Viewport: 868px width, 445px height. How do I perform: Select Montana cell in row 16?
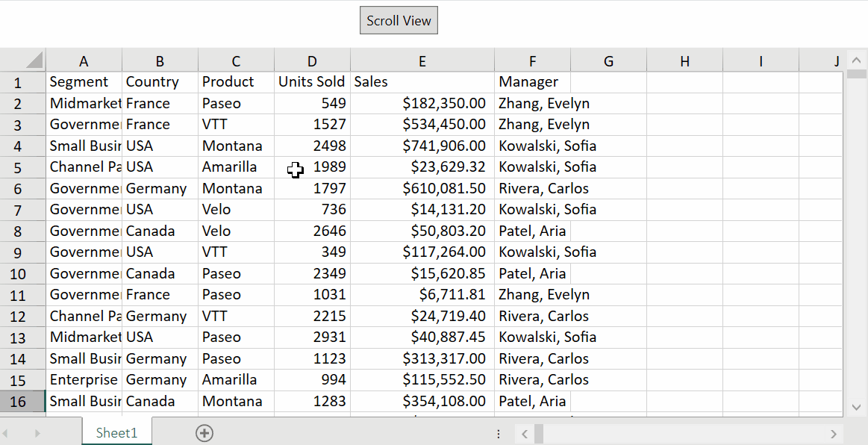pos(236,401)
